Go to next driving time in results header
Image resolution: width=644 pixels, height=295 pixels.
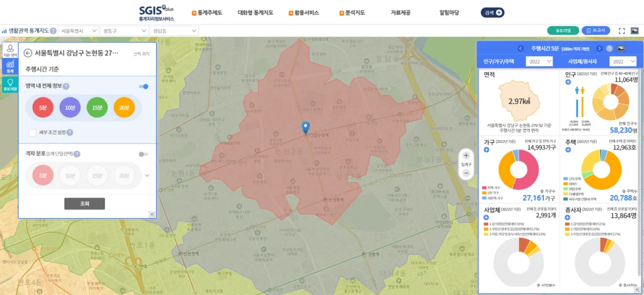coord(599,48)
